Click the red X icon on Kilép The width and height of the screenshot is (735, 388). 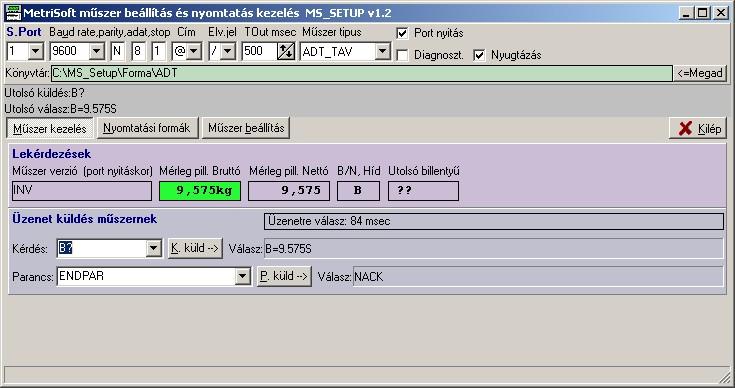(x=685, y=128)
